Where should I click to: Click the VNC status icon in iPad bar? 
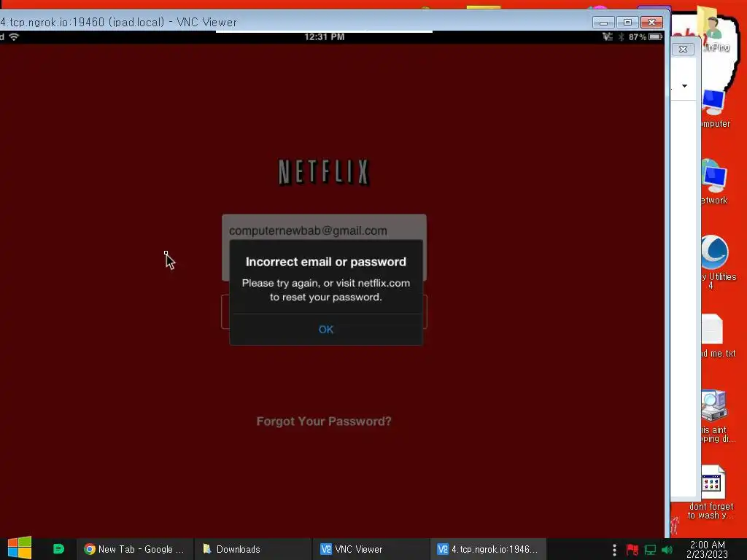coord(608,36)
